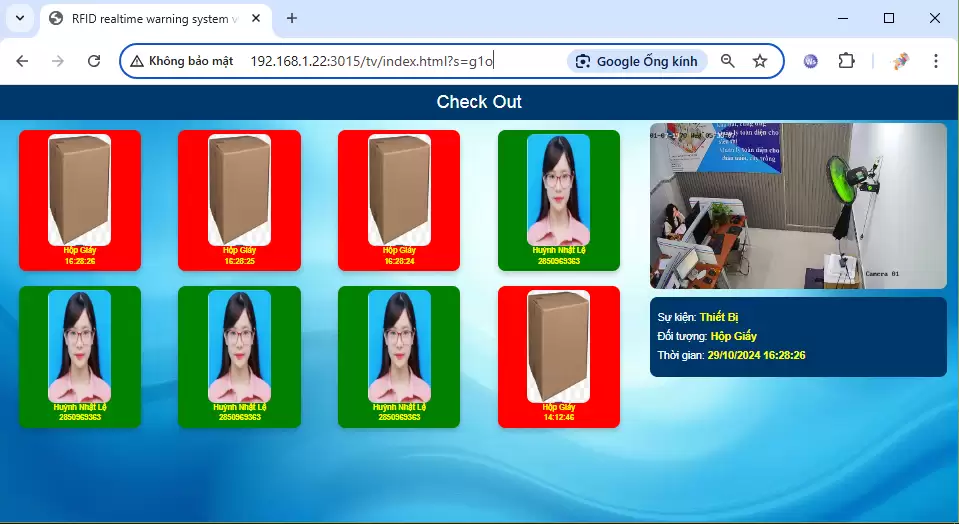The width and height of the screenshot is (959, 524).
Task: Click the Camera 01 live feed
Action: [x=797, y=205]
